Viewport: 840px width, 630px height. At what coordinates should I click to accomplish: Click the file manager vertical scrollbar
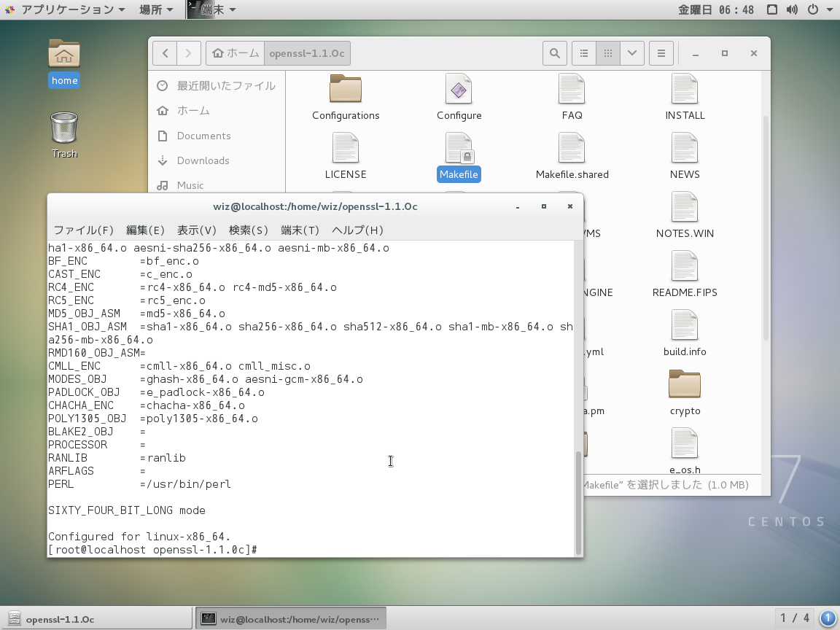coord(766,227)
